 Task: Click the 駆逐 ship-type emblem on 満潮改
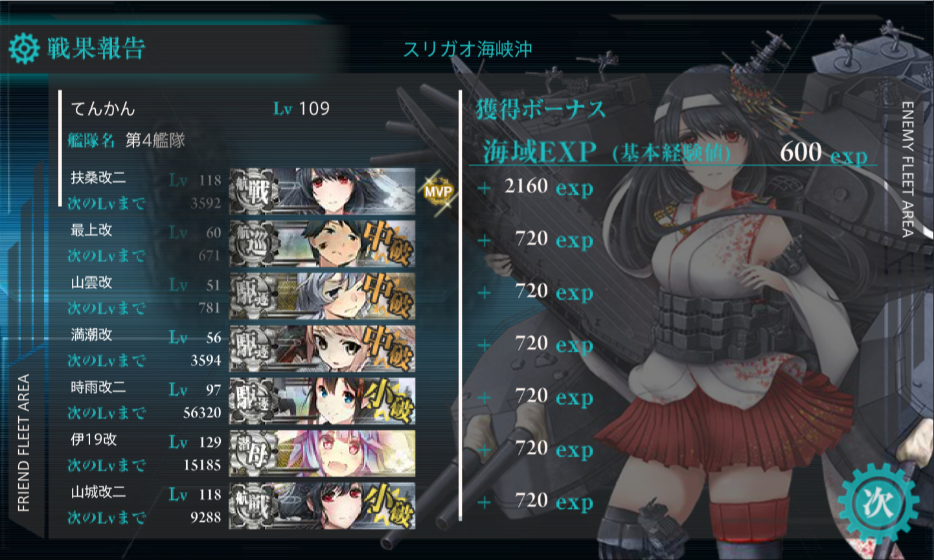(253, 349)
